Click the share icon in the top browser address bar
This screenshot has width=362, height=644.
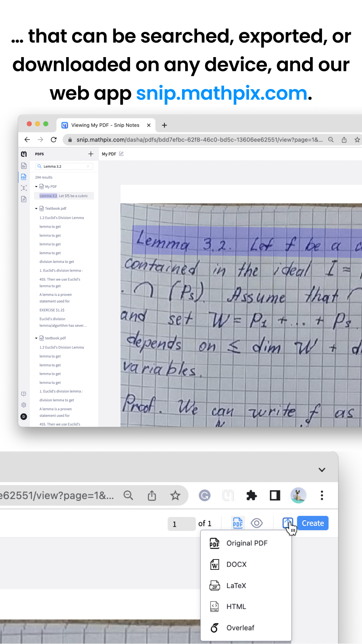(344, 140)
